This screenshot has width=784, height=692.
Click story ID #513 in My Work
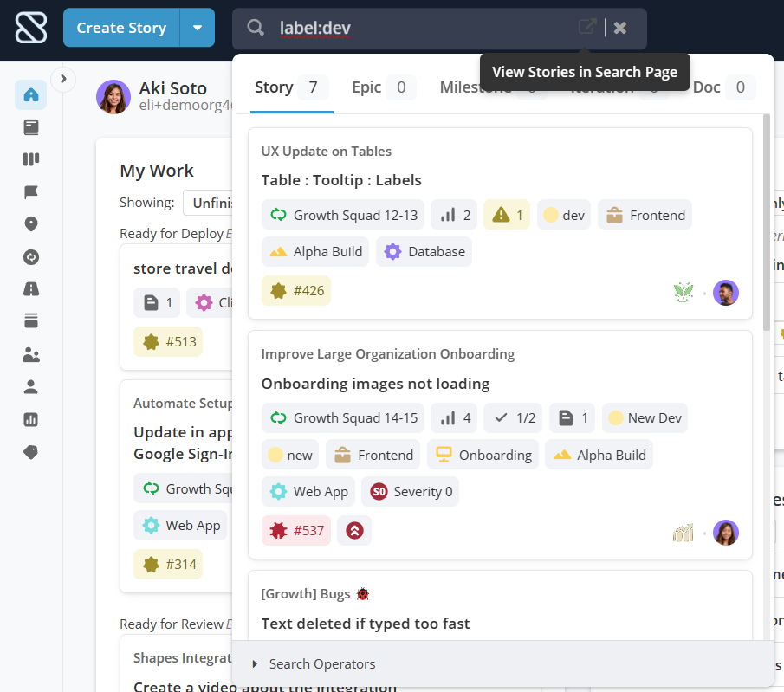coord(168,342)
